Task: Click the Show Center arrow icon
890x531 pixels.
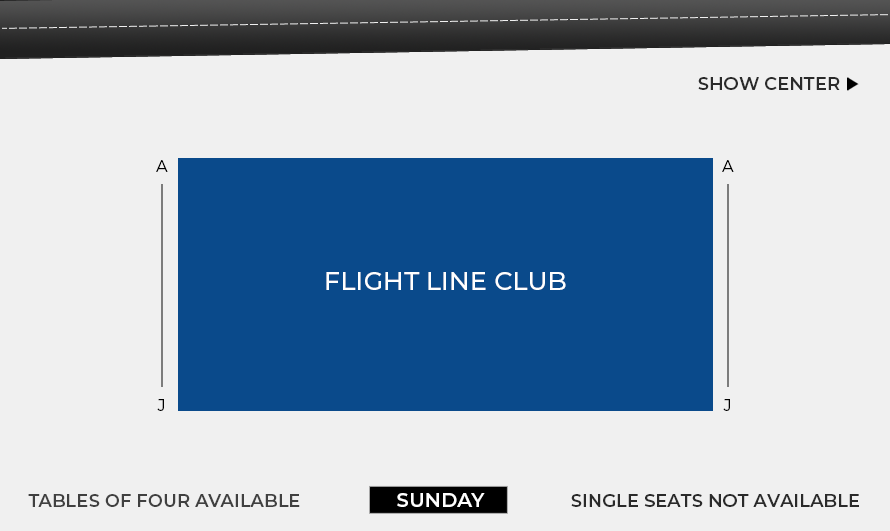Action: point(852,84)
